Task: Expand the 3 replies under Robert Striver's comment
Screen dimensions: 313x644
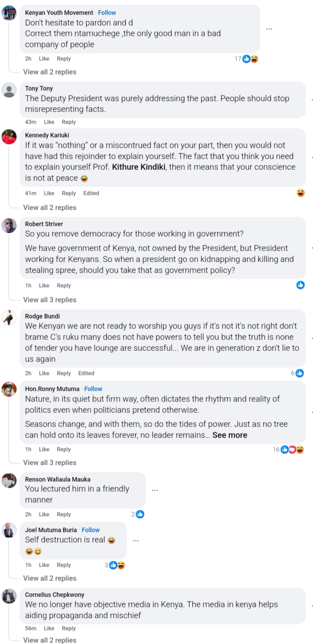Action: coord(50,300)
